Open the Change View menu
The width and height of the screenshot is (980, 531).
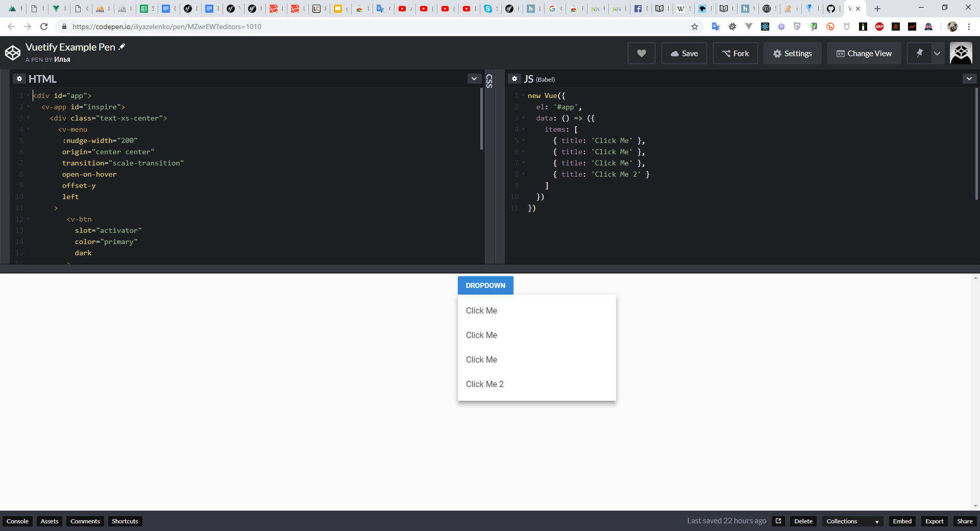pyautogui.click(x=864, y=53)
